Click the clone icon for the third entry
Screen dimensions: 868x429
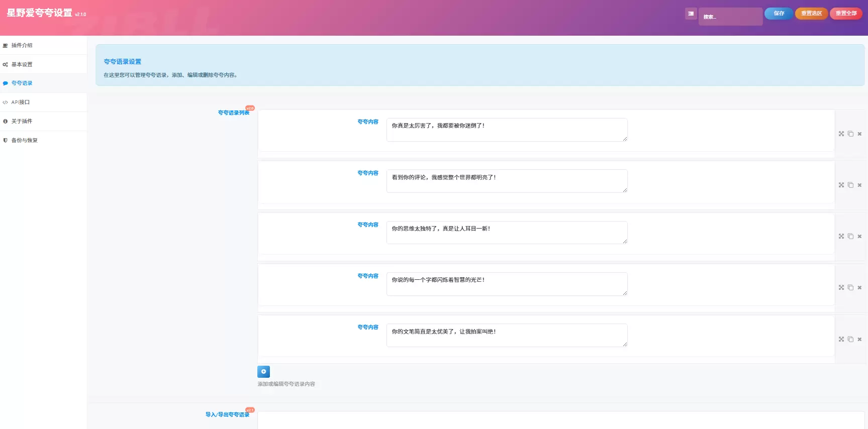850,236
